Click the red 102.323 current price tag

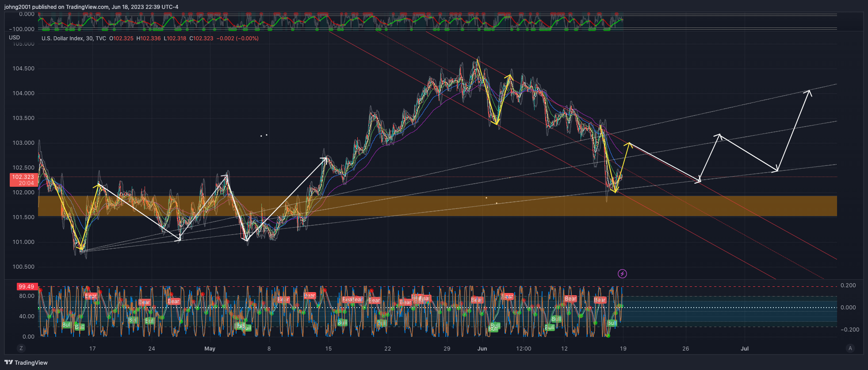click(x=24, y=180)
